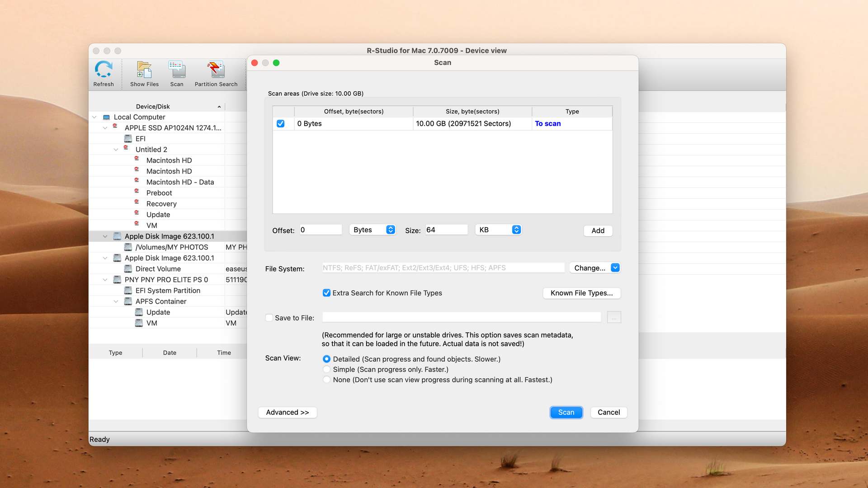This screenshot has height=488, width=868.
Task: Open Known File Types... settings
Action: click(x=581, y=293)
